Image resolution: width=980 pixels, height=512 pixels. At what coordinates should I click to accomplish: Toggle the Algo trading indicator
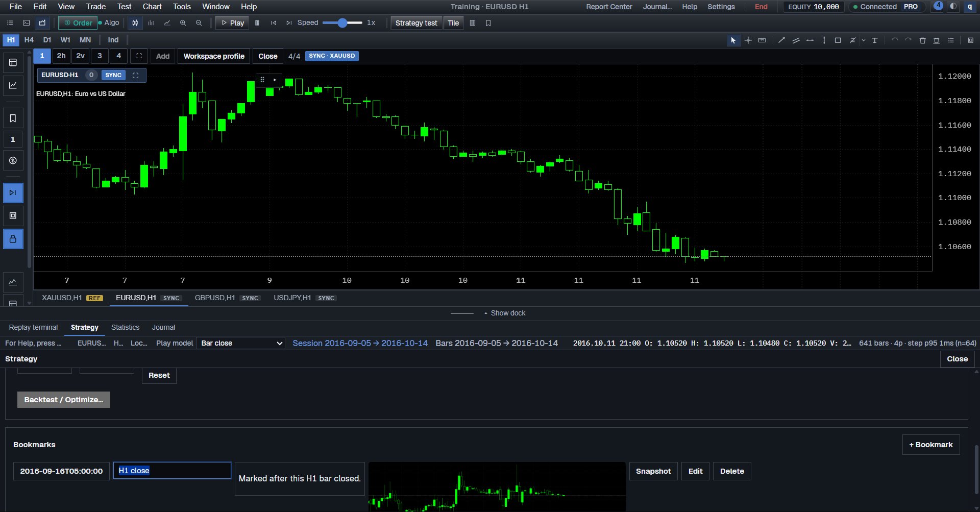(x=109, y=23)
